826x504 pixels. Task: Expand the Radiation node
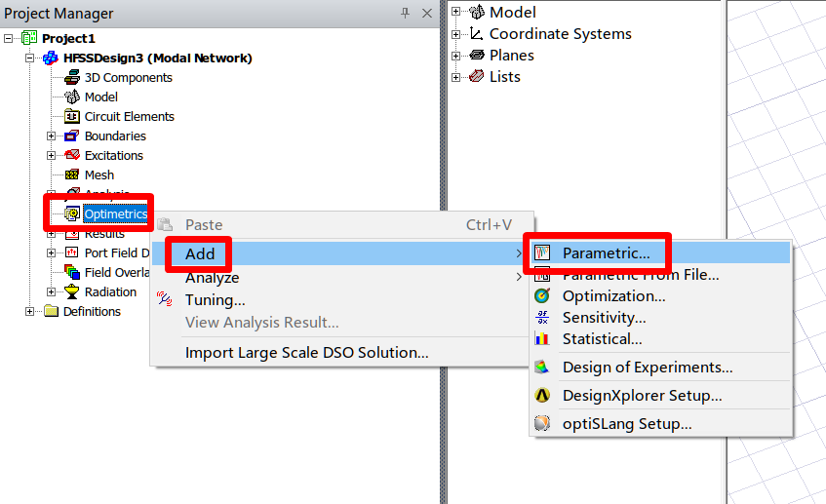[51, 291]
